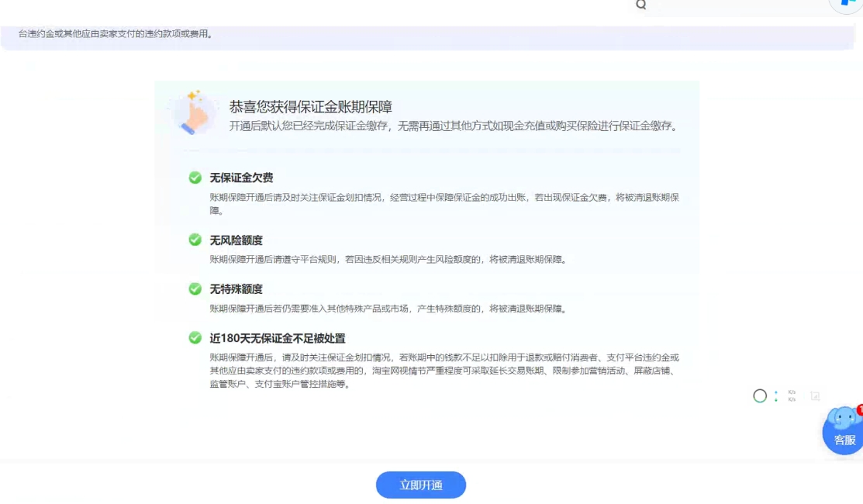Select the 无风险额度 heading text
The height and width of the screenshot is (504, 863).
coord(236,240)
